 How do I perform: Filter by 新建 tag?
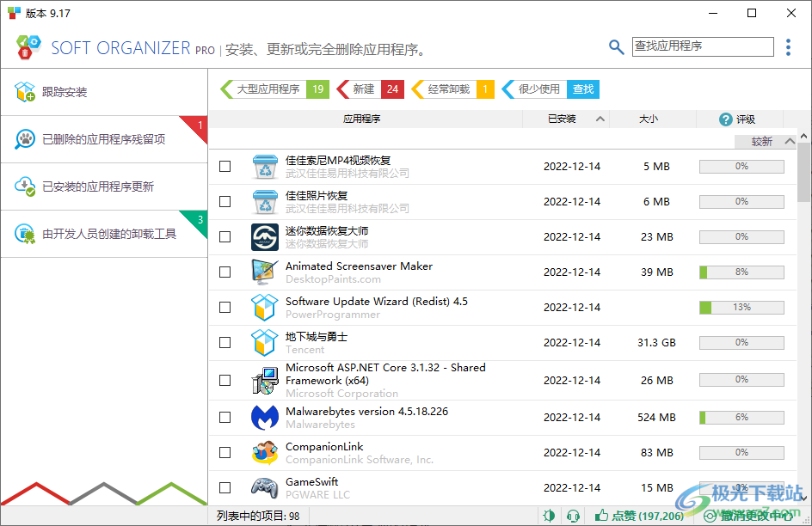tap(370, 89)
